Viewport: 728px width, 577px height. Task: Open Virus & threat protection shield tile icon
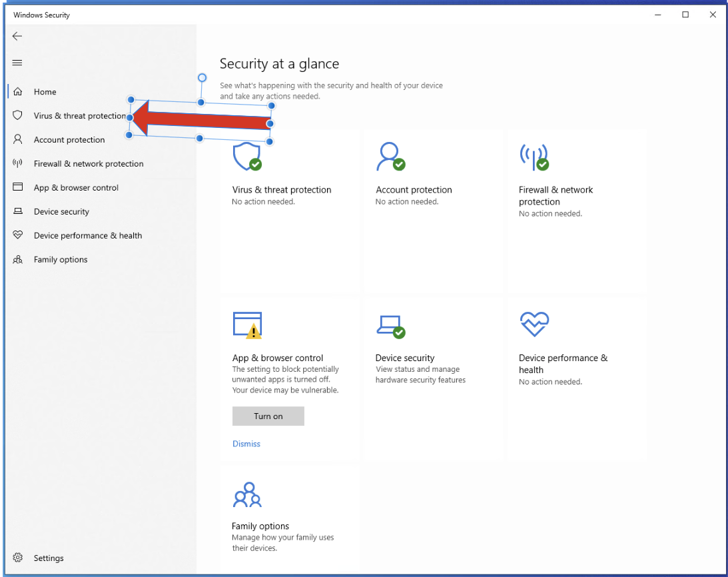click(247, 157)
